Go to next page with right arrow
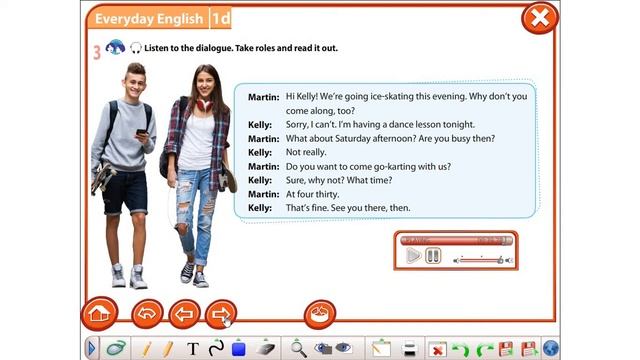This screenshot has width=640, height=360. [x=220, y=314]
